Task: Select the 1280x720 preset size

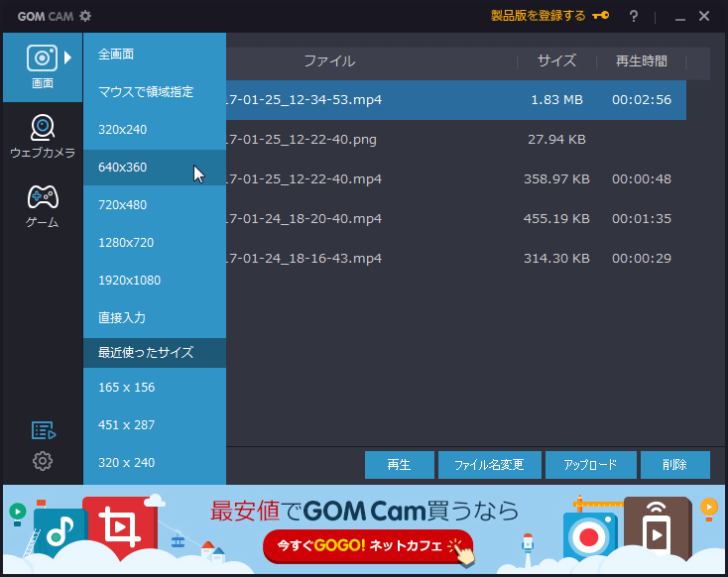Action: click(x=155, y=242)
